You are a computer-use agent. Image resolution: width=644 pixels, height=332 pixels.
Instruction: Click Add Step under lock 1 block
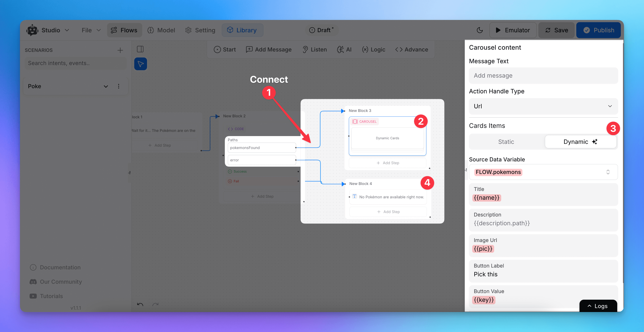160,145
